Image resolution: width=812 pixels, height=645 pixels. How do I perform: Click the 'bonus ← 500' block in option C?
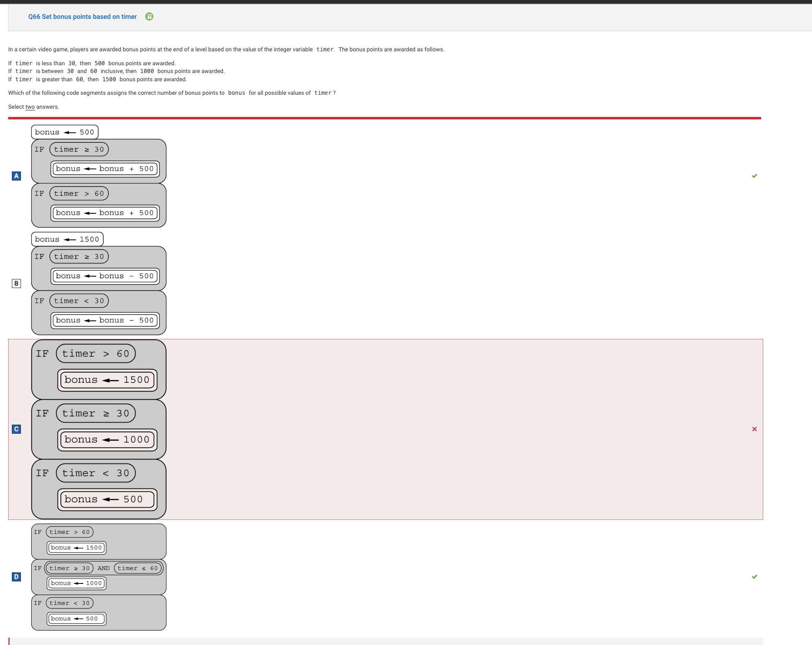pos(107,499)
